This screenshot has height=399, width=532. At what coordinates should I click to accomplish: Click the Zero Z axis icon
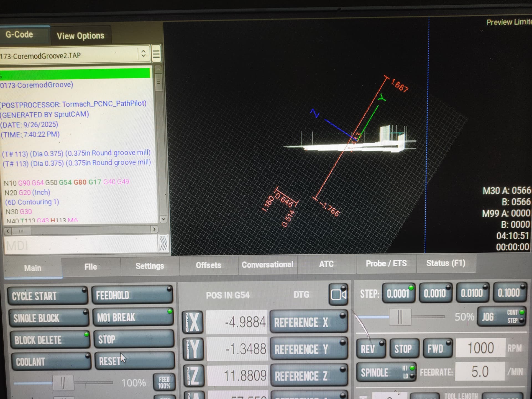pos(194,375)
